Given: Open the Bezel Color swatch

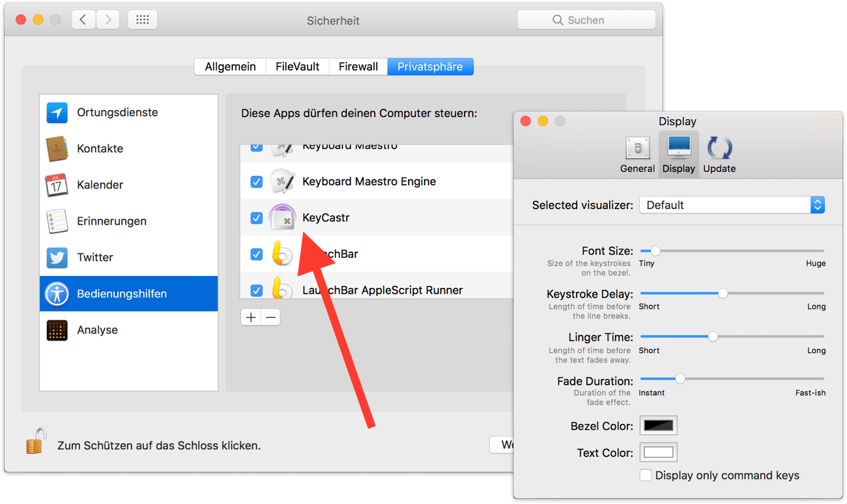Looking at the screenshot, I should click(658, 426).
